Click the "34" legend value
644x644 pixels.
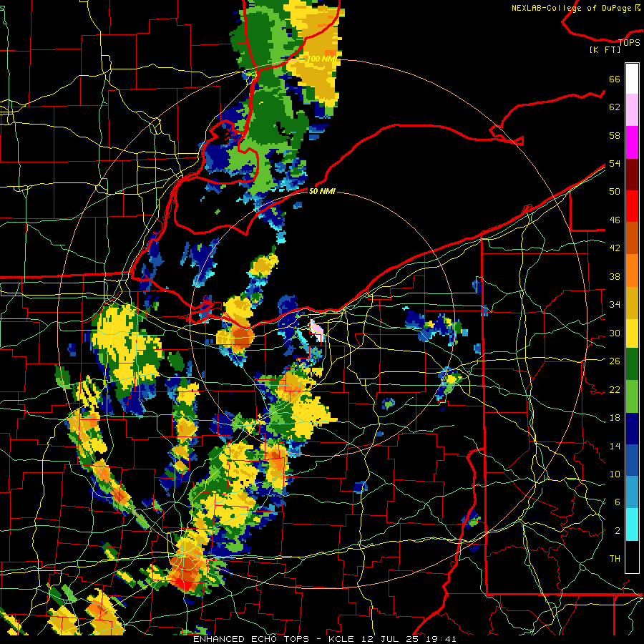click(615, 305)
